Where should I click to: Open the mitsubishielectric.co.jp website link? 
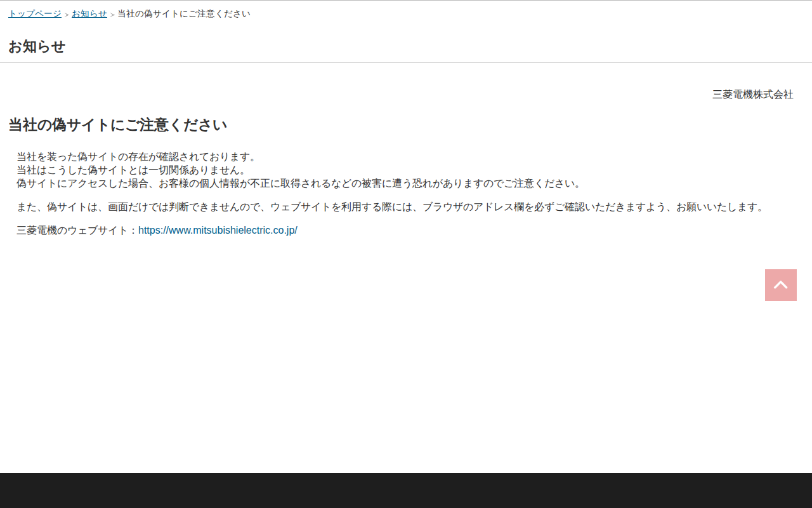[x=218, y=231]
